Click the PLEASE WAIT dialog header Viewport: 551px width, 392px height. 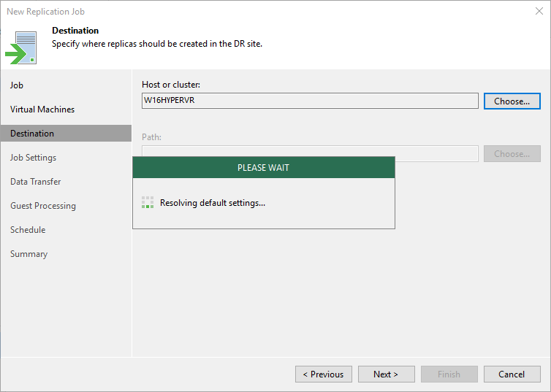264,167
